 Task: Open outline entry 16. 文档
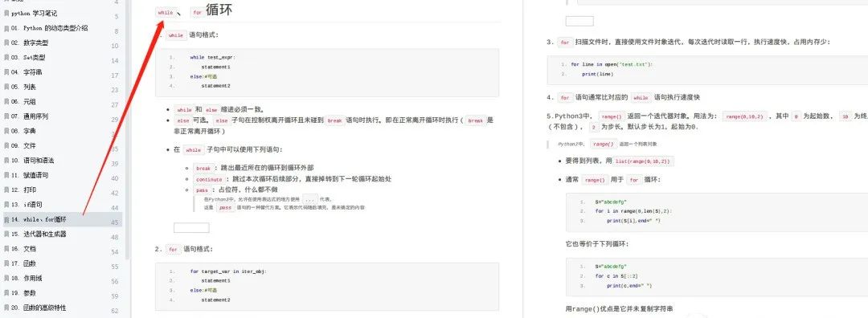pos(23,249)
